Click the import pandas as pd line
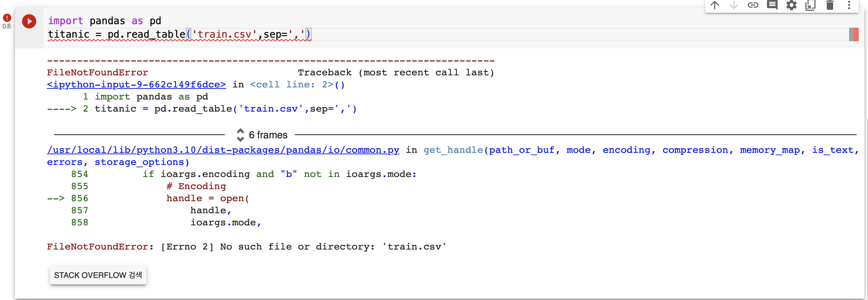The height and width of the screenshot is (300, 868). [x=105, y=21]
